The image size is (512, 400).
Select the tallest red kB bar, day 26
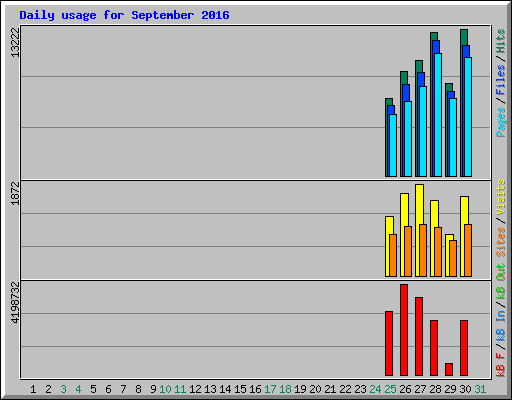pyautogui.click(x=404, y=330)
